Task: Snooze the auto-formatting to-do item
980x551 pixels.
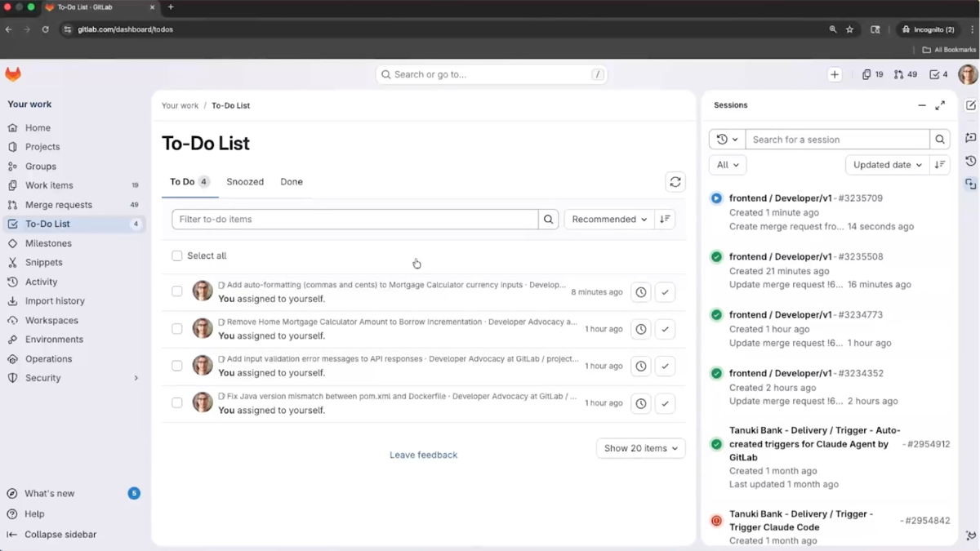Action: [641, 292]
